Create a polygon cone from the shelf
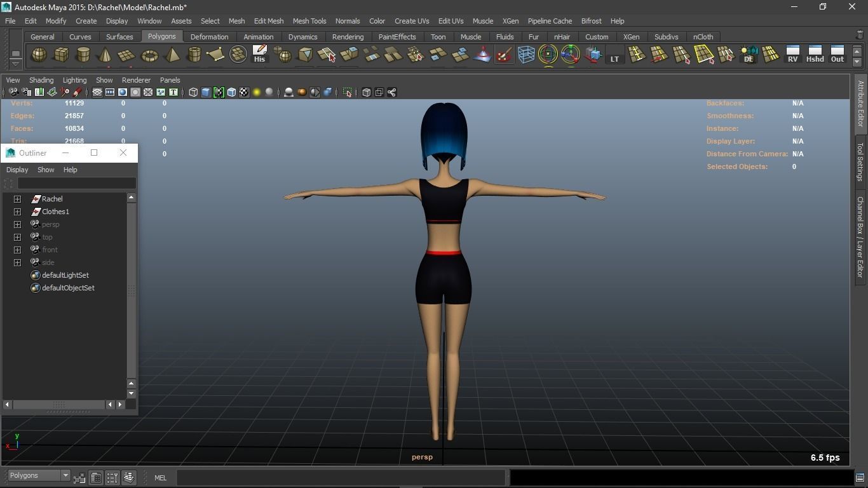The image size is (868, 488). pyautogui.click(x=105, y=55)
